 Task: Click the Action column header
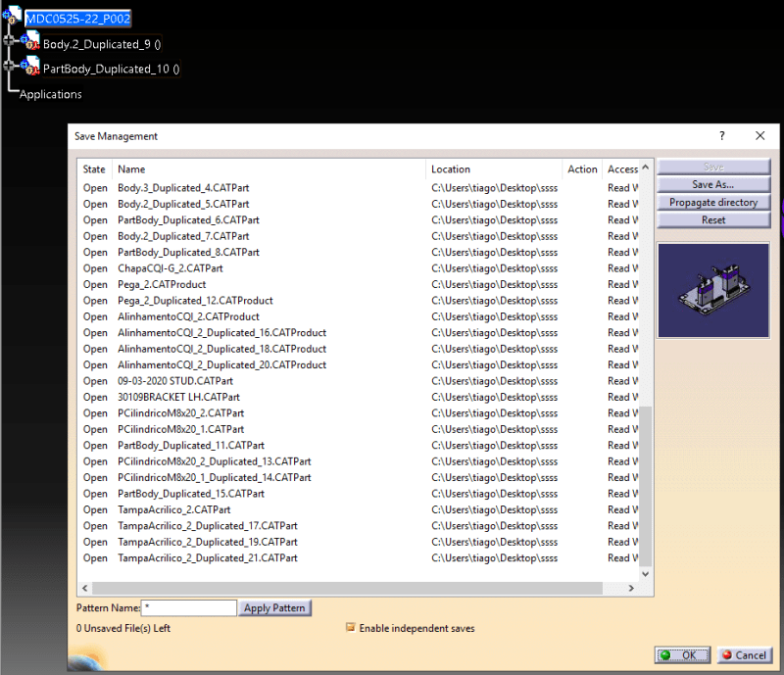coord(582,169)
